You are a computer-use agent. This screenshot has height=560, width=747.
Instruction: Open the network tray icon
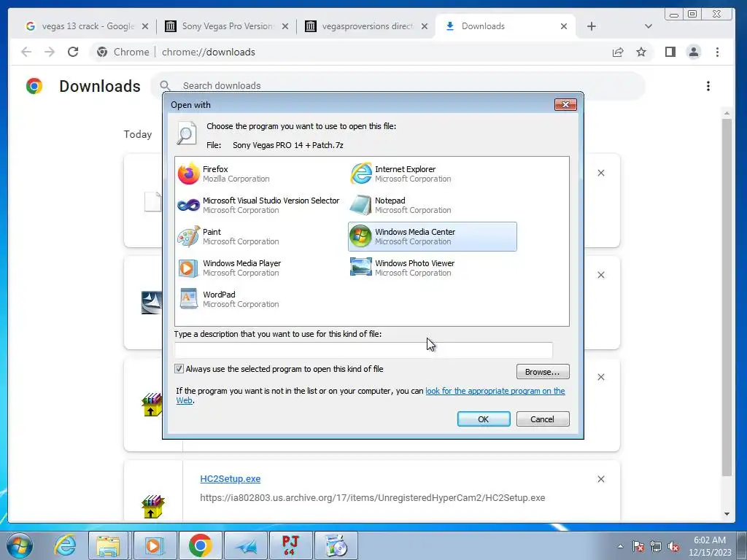point(656,546)
